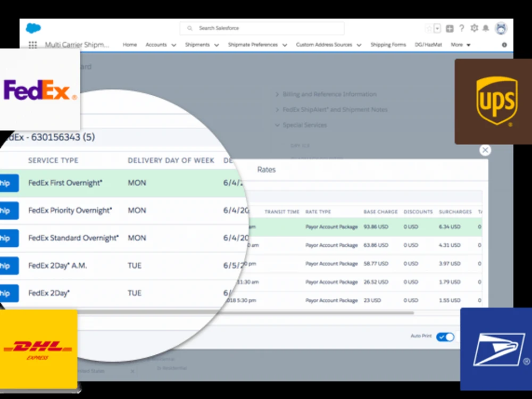The width and height of the screenshot is (532, 399).
Task: Click the global actions plus icon
Action: tap(450, 29)
